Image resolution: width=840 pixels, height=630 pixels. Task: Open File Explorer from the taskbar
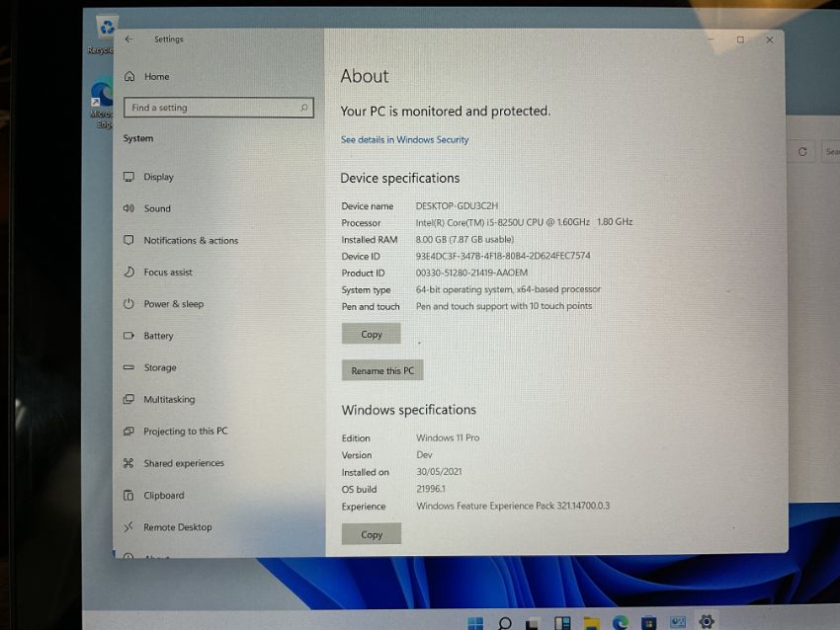pos(591,622)
